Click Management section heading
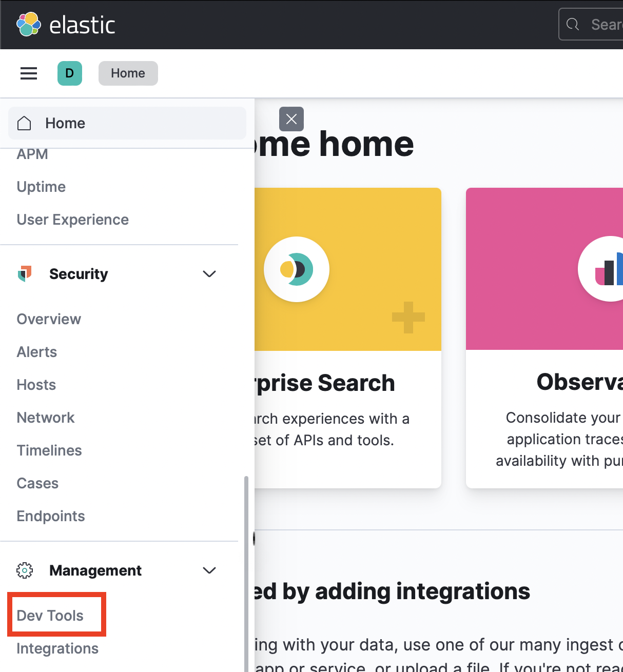This screenshot has width=623, height=672. [x=95, y=570]
